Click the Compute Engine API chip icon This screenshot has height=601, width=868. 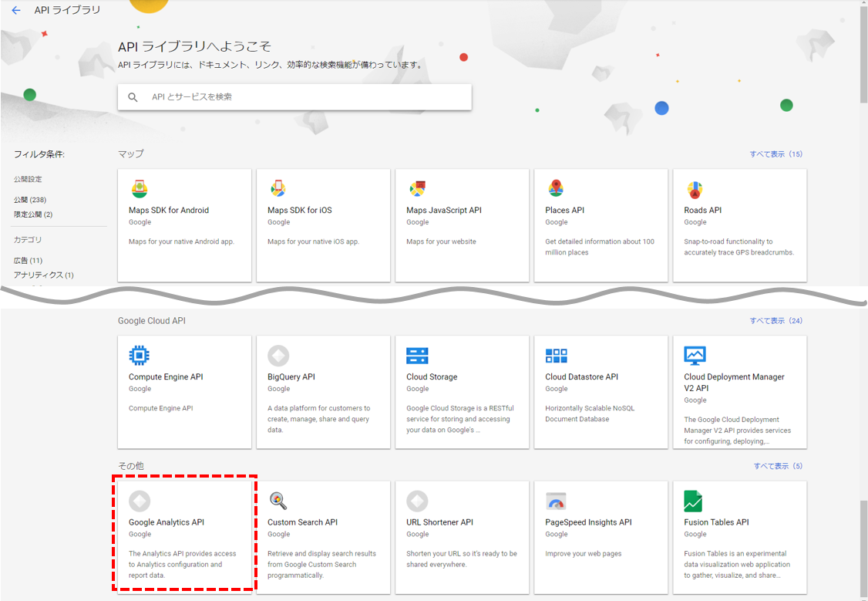click(139, 356)
